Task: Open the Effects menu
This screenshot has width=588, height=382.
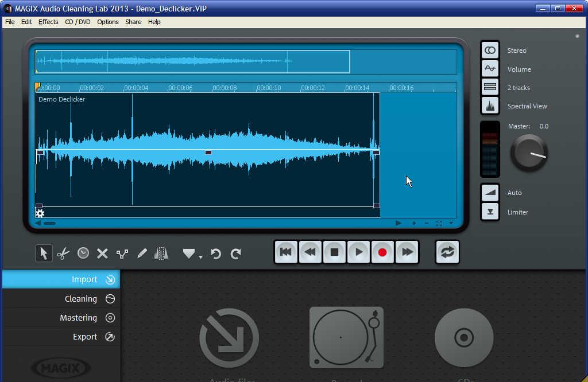Action: [x=48, y=22]
